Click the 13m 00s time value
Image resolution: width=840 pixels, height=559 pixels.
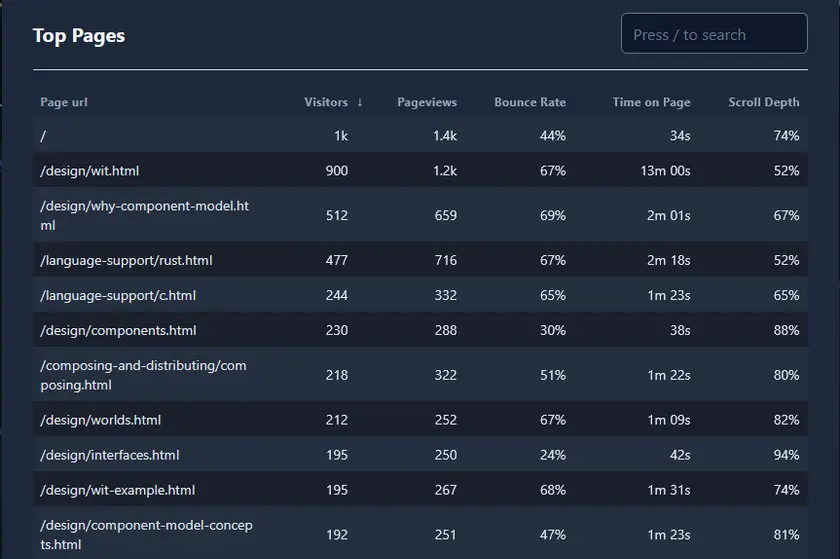[665, 171]
